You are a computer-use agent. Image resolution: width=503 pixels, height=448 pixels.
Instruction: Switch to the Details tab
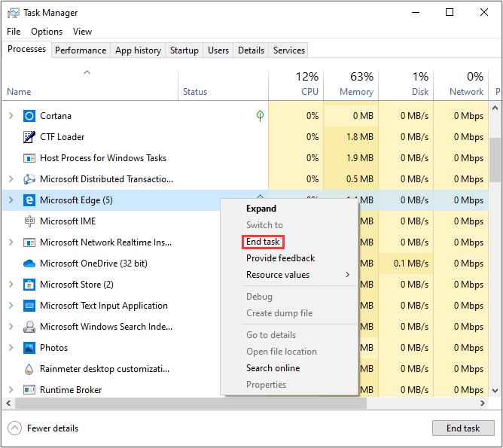click(251, 50)
